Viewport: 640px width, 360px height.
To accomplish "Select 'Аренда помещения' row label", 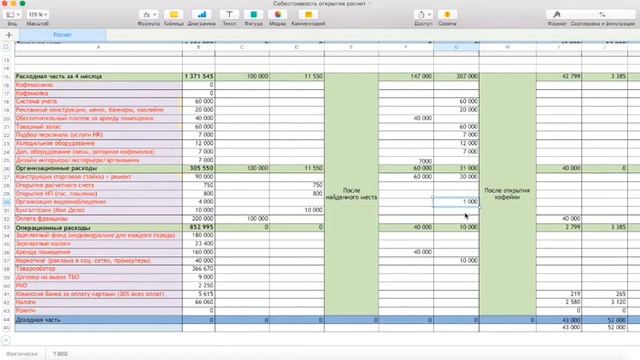I will 98,252.
